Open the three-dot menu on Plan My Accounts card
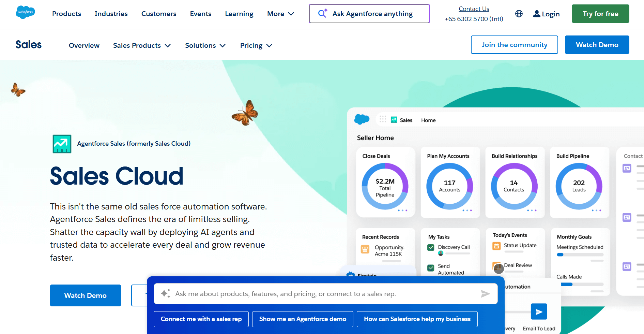644x334 pixels. tap(467, 210)
